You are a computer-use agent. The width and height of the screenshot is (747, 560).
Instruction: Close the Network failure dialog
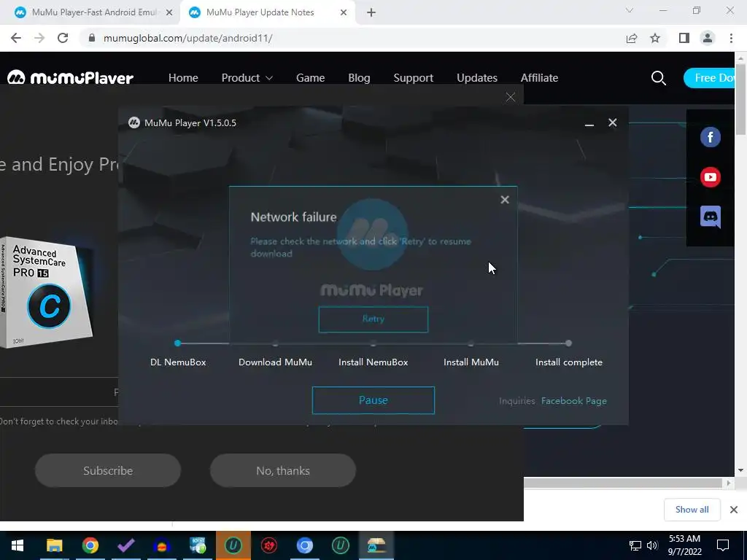[505, 200]
